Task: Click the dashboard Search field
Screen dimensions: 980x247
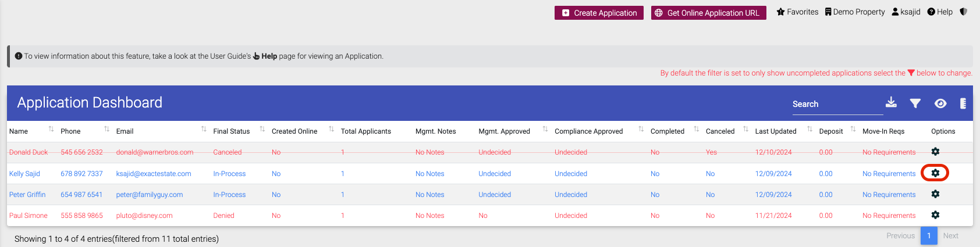Action: click(x=837, y=104)
